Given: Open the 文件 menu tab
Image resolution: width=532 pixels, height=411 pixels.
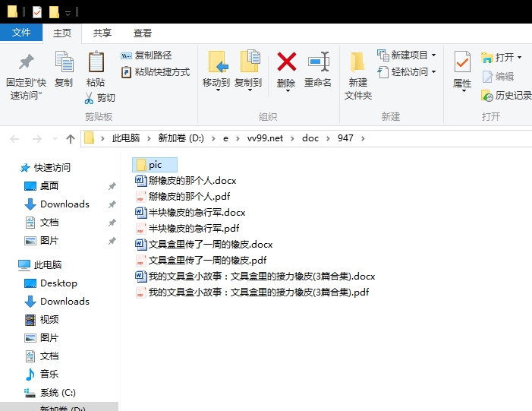Looking at the screenshot, I should tap(21, 33).
